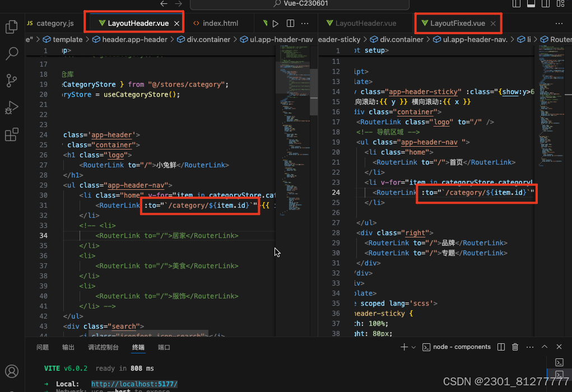Open the Run and Debug view

tap(12, 108)
